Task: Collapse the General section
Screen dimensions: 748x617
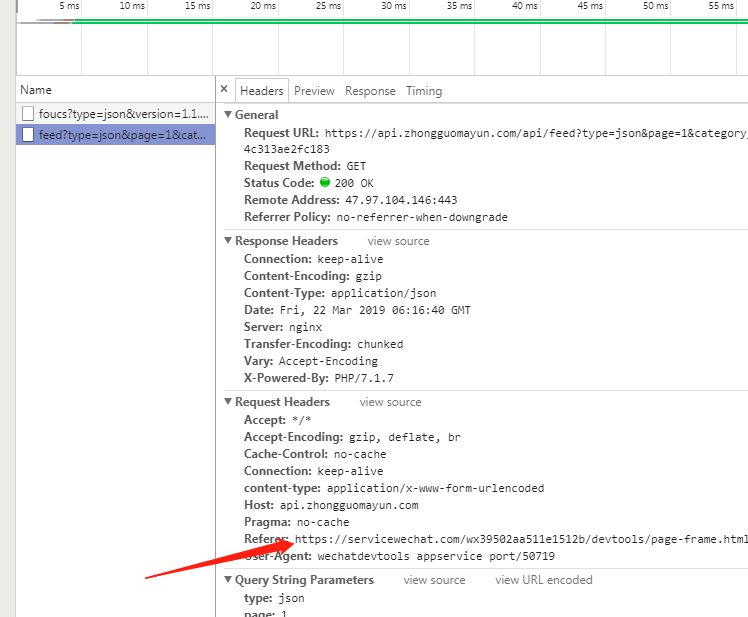Action: point(228,115)
